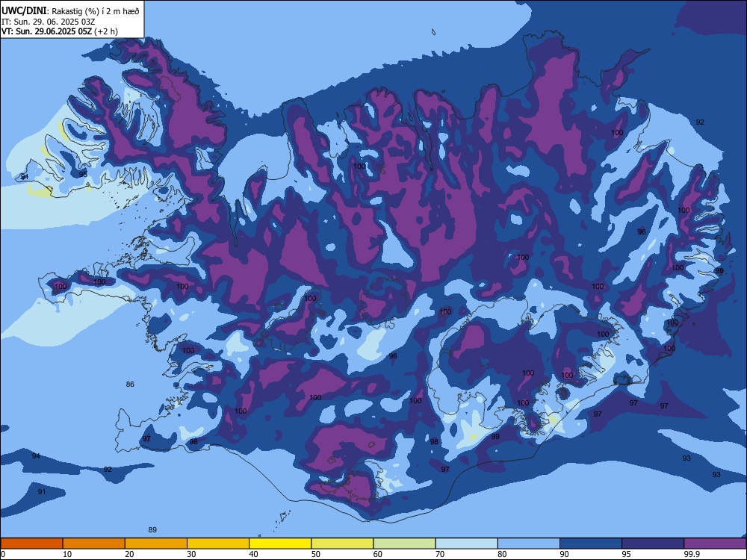Click the '60' tick label on the color scale
747x560 pixels.
coord(378,554)
